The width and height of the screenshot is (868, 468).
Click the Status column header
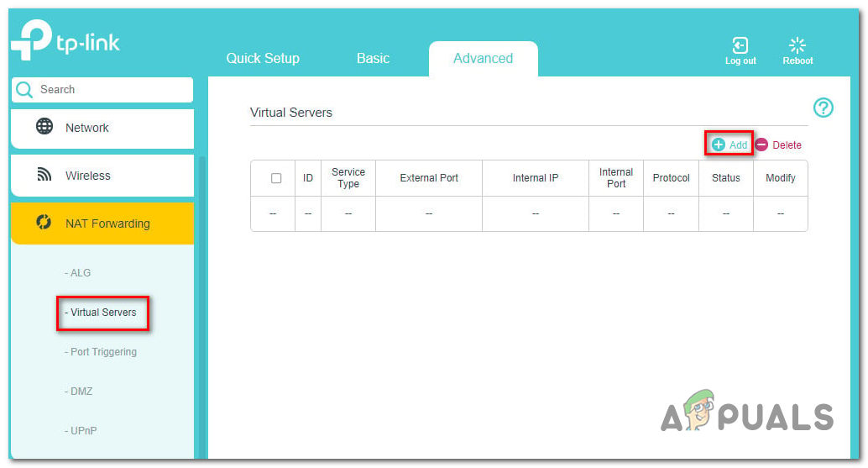click(x=726, y=178)
